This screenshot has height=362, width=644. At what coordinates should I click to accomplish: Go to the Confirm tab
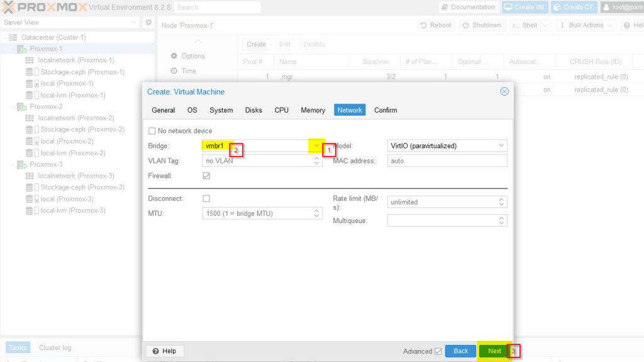click(x=386, y=110)
